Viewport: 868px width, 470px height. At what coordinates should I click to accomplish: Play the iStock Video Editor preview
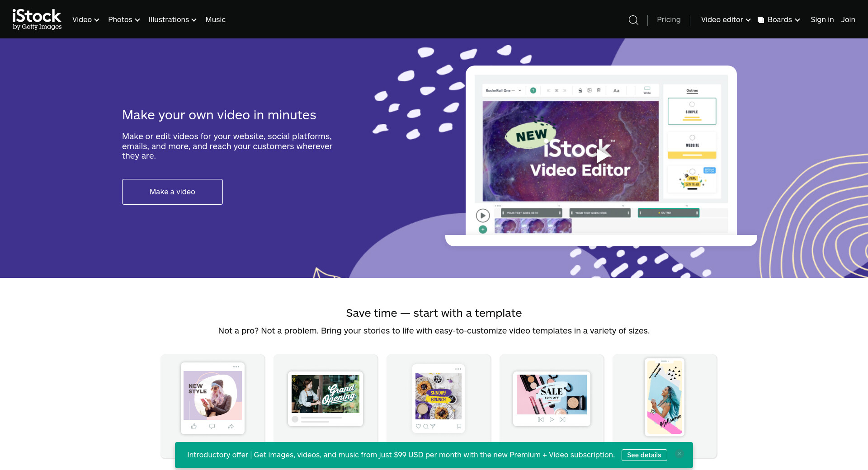click(x=603, y=155)
